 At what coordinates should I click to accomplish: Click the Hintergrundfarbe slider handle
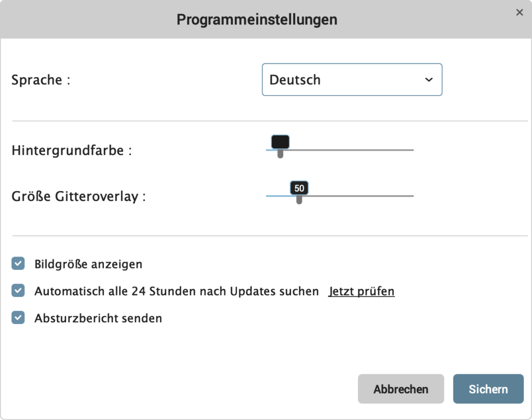pyautogui.click(x=280, y=154)
